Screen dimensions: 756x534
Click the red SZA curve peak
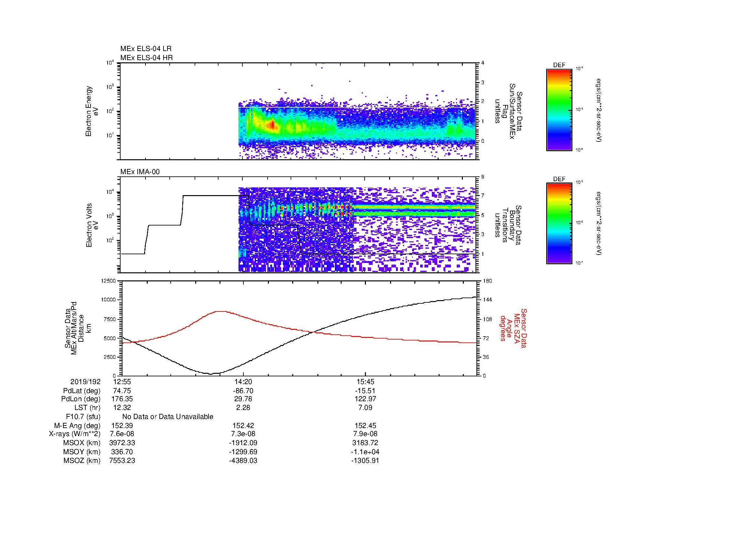[221, 311]
